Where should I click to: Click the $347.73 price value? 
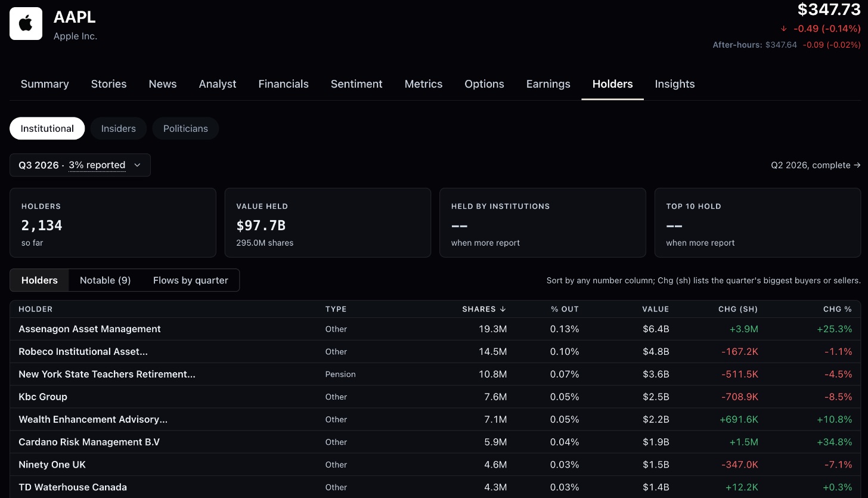pyautogui.click(x=829, y=10)
